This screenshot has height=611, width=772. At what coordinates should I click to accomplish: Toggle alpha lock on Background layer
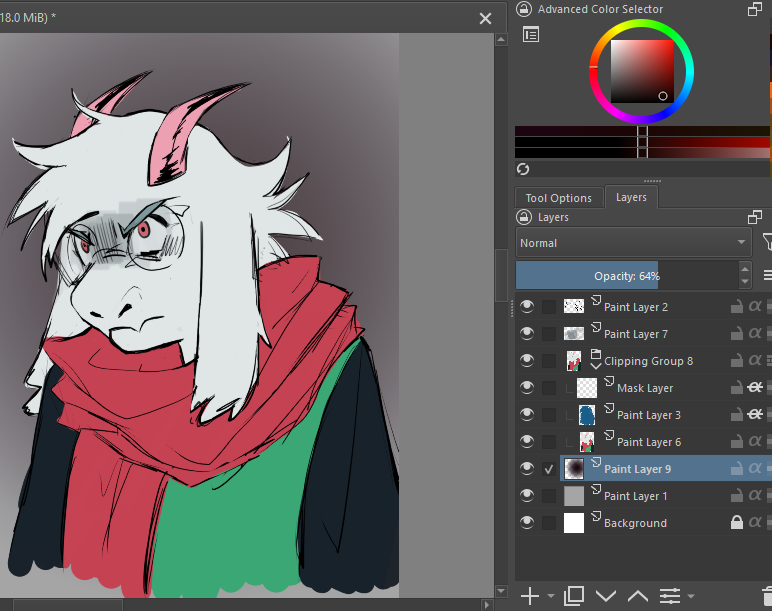click(755, 522)
